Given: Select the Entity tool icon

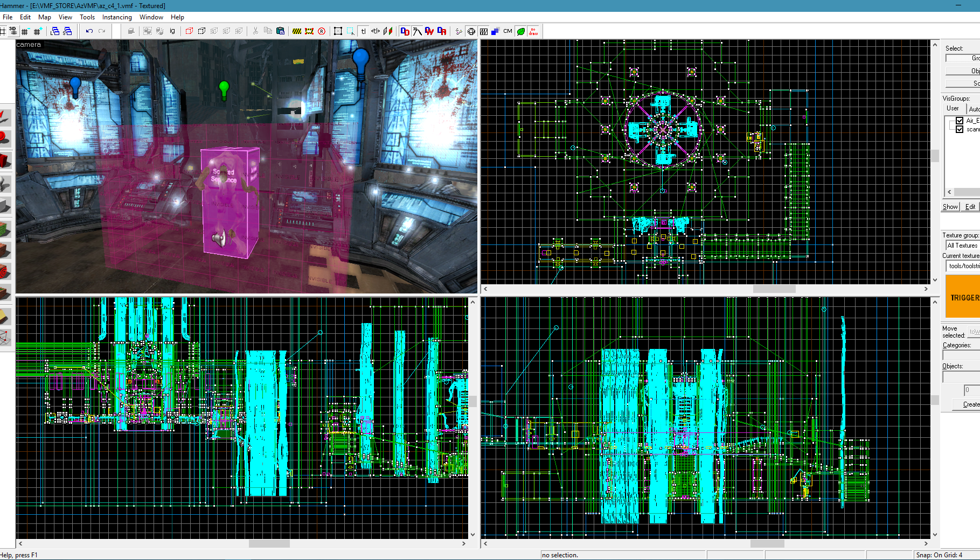Looking at the screenshot, I should [x=5, y=183].
